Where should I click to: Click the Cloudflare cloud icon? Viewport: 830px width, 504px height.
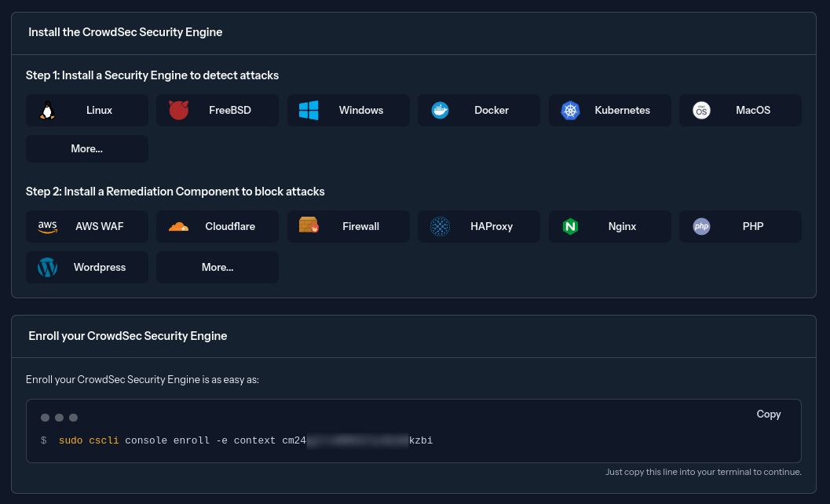coord(178,227)
